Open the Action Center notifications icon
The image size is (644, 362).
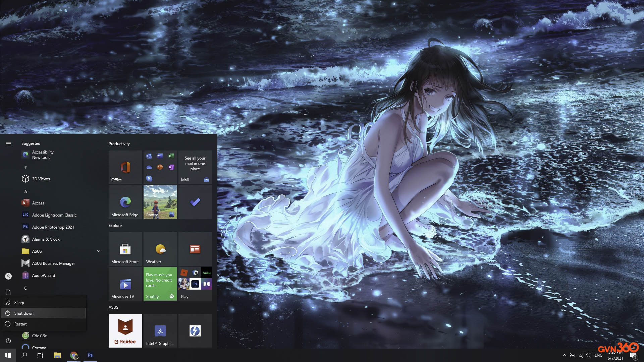coord(633,356)
